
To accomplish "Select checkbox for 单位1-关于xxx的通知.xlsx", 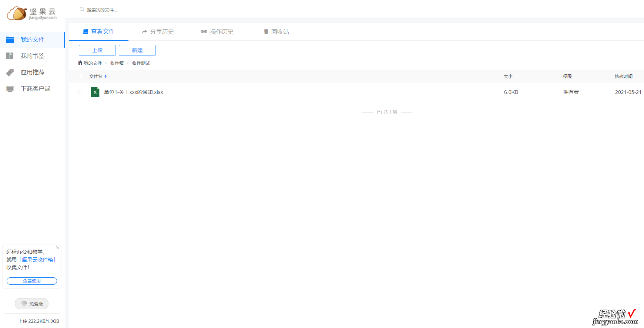I will pos(81,92).
